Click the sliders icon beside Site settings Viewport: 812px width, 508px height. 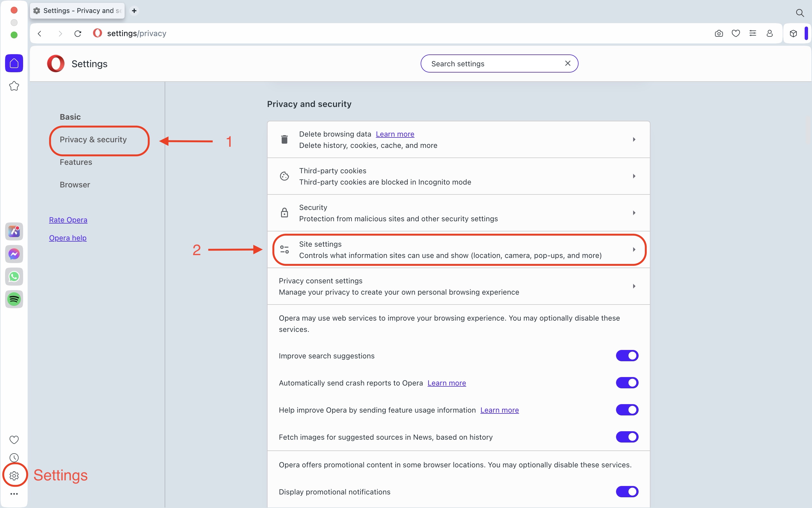(284, 249)
